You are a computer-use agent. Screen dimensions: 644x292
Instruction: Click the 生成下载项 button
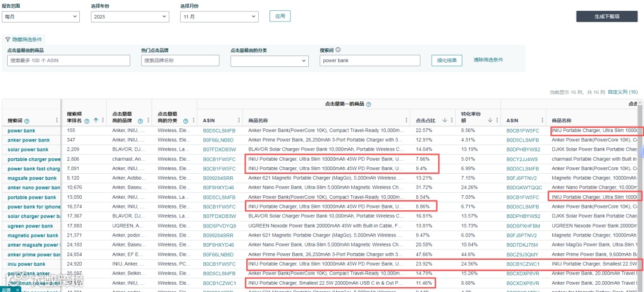606,17
